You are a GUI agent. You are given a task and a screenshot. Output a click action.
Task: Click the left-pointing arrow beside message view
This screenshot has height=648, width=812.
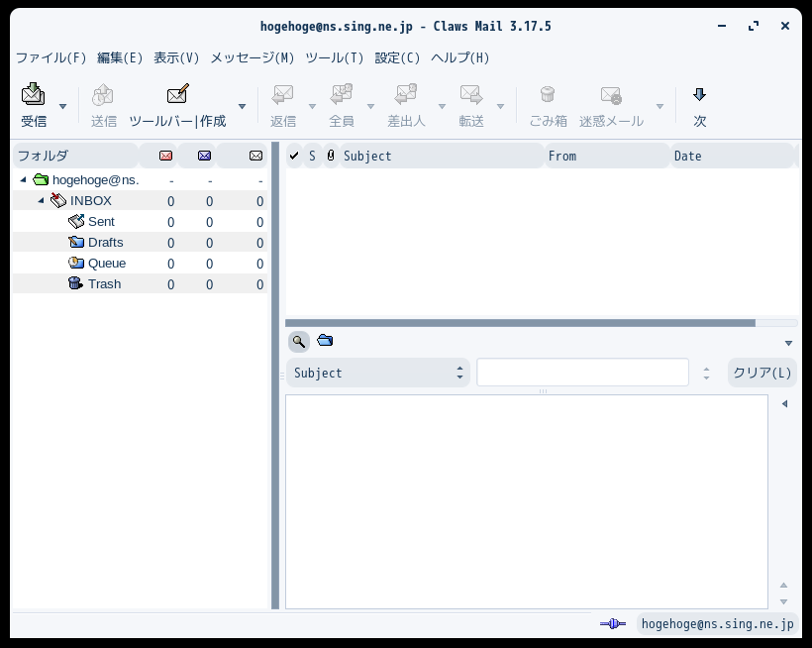click(784, 403)
